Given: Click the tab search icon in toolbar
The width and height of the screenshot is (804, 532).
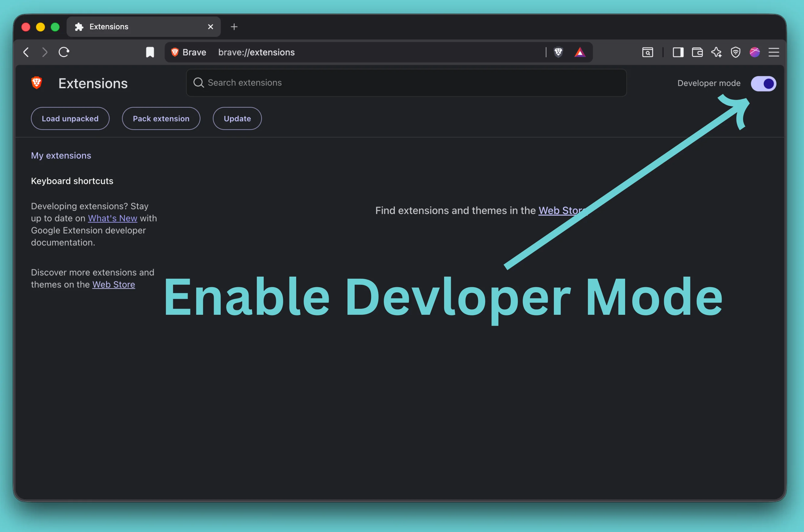Looking at the screenshot, I should coord(648,52).
